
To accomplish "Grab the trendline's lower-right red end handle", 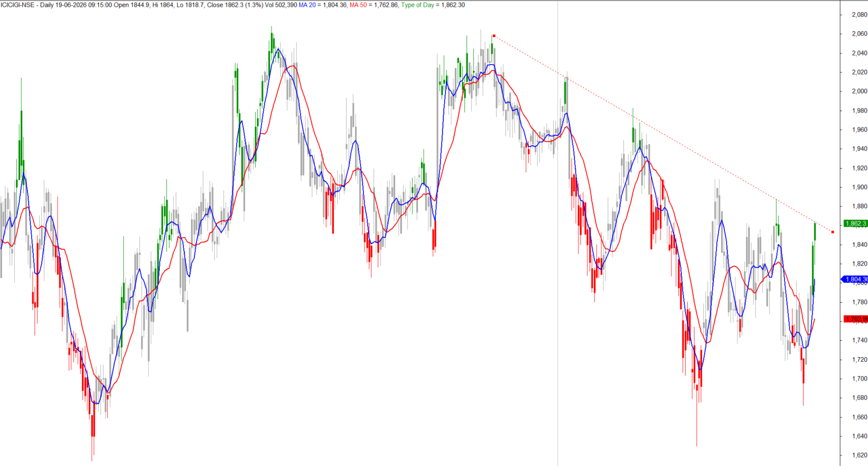I will [833, 231].
